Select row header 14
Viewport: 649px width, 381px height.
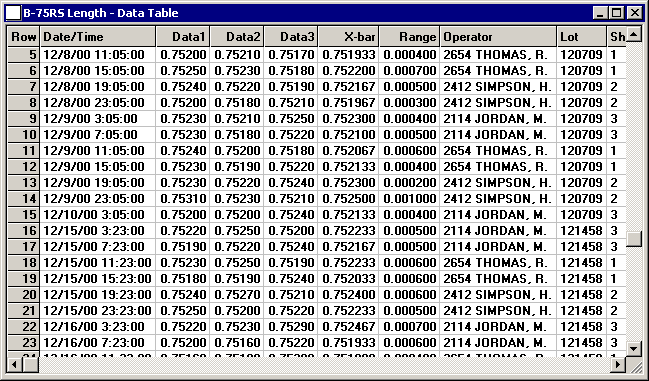click(x=24, y=199)
